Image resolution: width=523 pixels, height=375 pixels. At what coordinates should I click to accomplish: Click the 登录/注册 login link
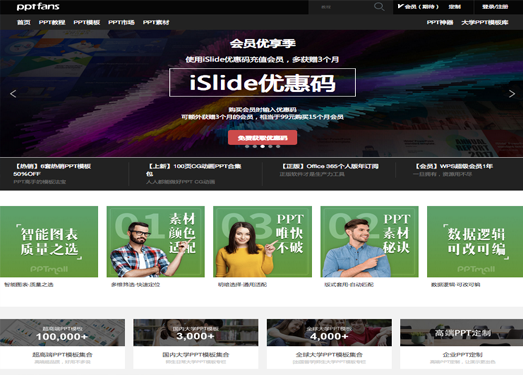495,7
